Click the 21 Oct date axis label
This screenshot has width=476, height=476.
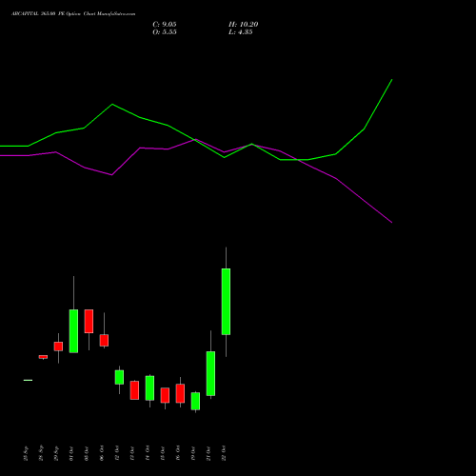coord(208,453)
